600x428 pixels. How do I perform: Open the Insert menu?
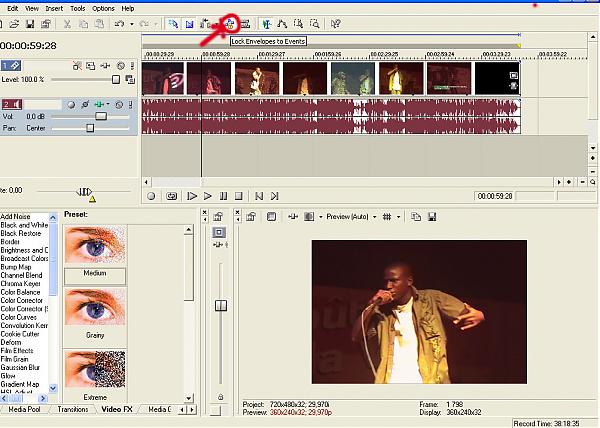(54, 8)
